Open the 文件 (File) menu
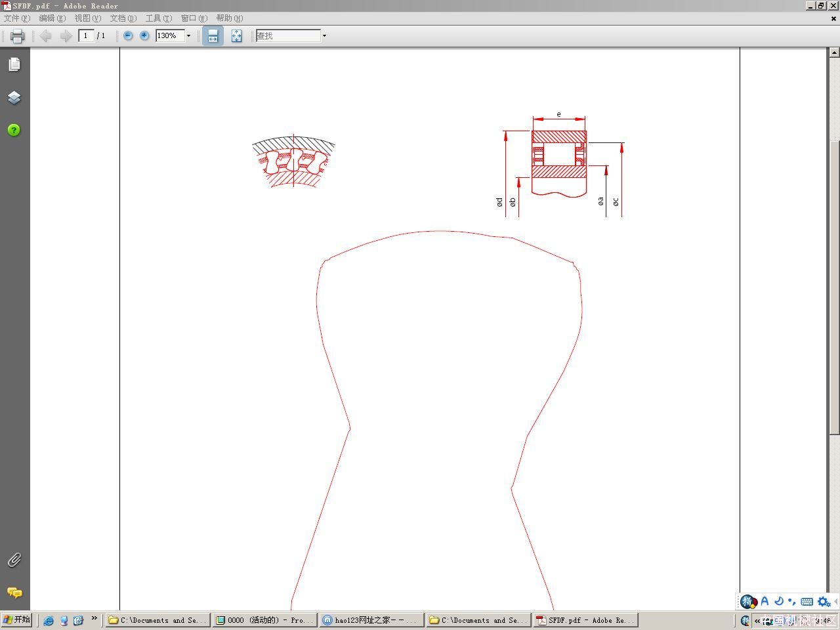Image resolution: width=840 pixels, height=630 pixels. click(17, 18)
